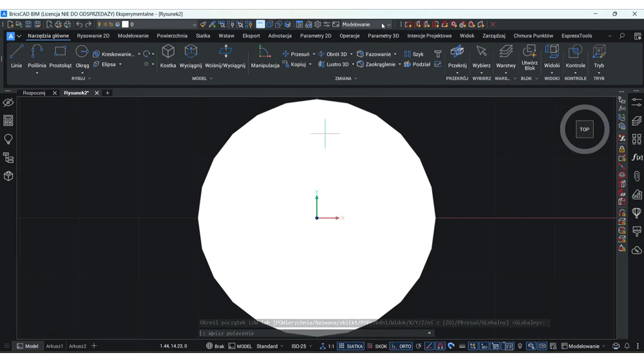Click the Utwórz Blok icon

(x=529, y=57)
